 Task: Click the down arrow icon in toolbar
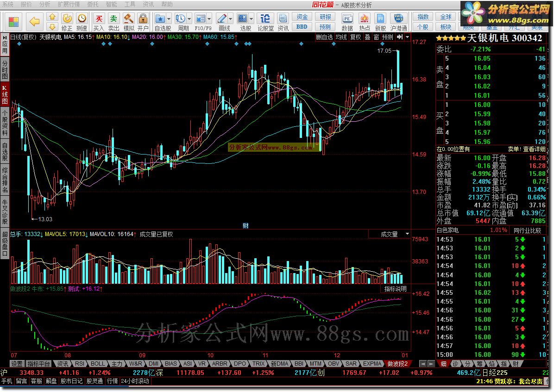click(x=52, y=27)
